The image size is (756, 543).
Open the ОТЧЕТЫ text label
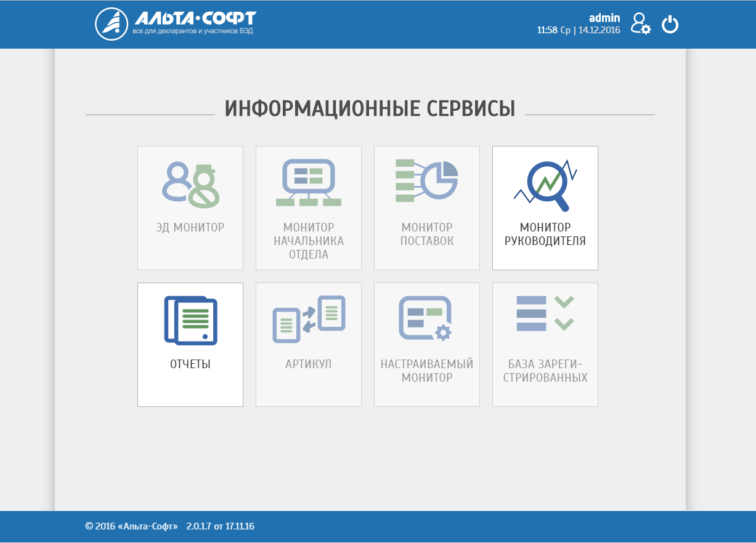pyautogui.click(x=190, y=364)
